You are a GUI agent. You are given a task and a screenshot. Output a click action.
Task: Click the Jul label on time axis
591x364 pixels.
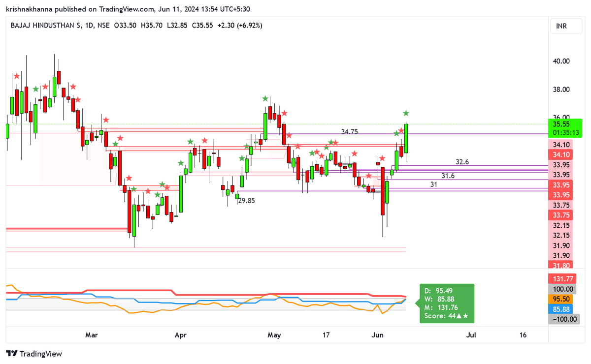pyautogui.click(x=471, y=335)
